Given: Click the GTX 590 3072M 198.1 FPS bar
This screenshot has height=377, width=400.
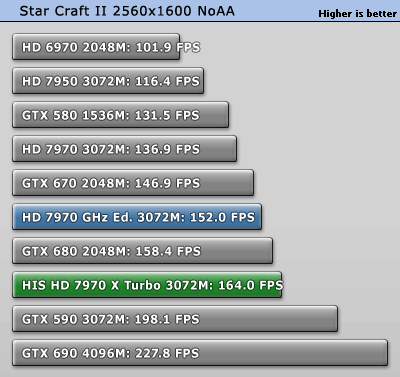Looking at the screenshot, I should click(x=175, y=319).
